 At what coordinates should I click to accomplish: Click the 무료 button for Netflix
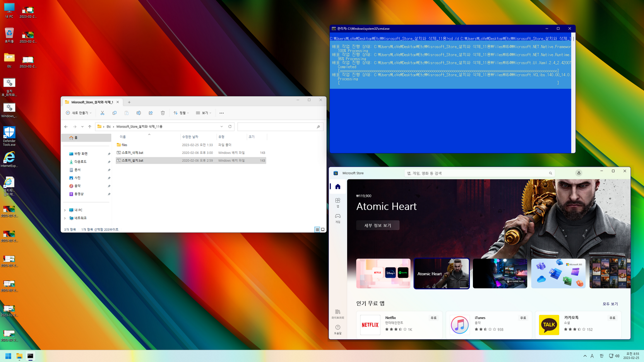tap(433, 318)
